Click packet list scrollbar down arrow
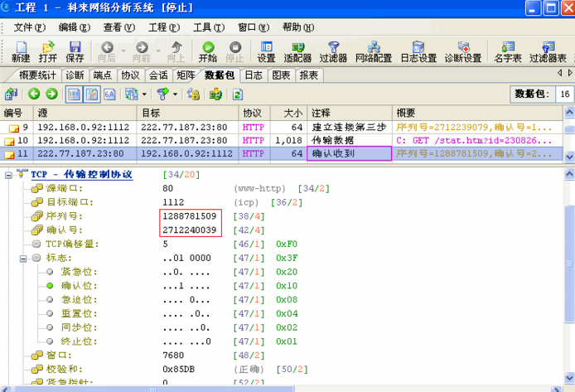 [569, 156]
